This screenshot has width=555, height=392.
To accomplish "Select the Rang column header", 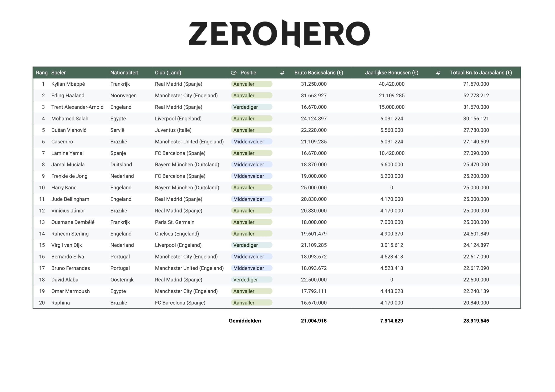I will (42, 73).
